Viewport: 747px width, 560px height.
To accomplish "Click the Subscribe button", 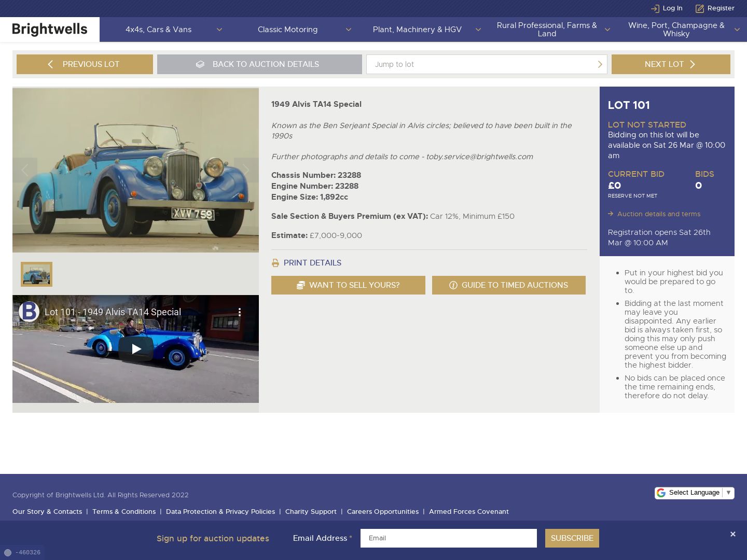I will pyautogui.click(x=572, y=538).
